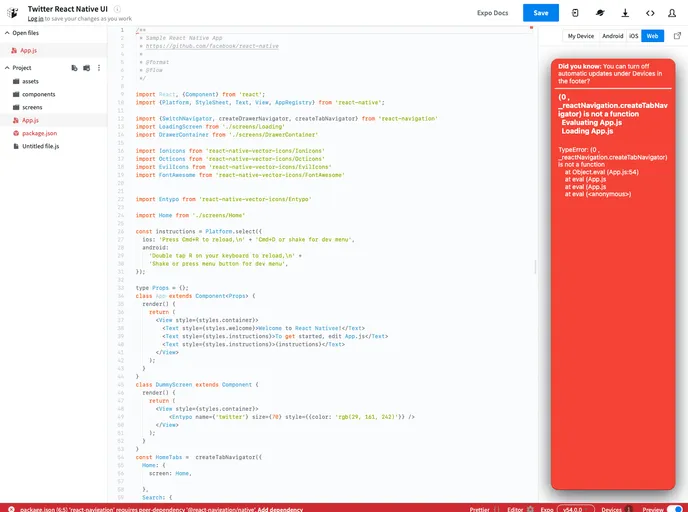Select the My Device preview tab
This screenshot has height=512, width=688.
(580, 36)
